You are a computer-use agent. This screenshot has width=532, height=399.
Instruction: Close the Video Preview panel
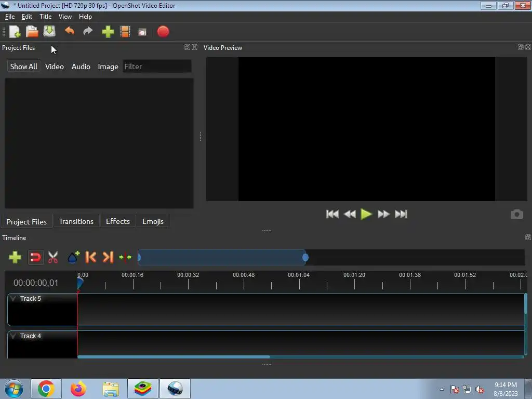528,47
